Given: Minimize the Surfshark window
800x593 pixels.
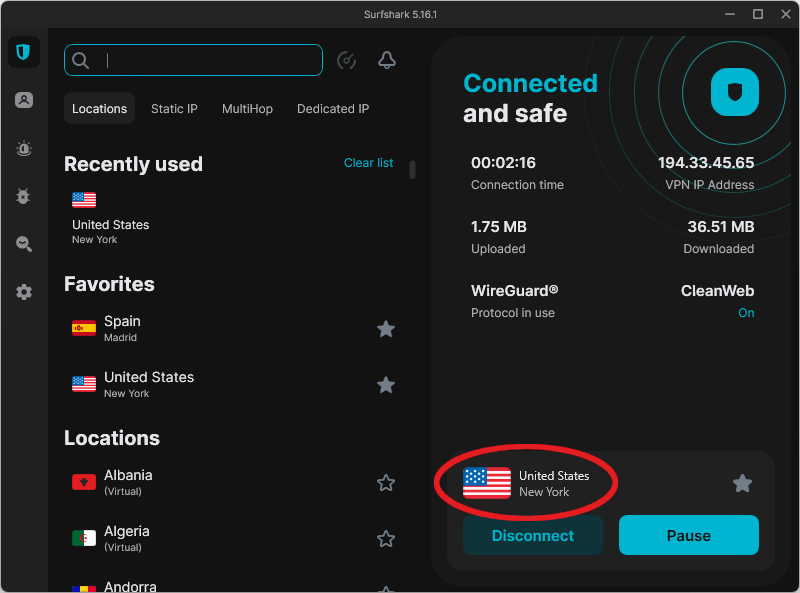Looking at the screenshot, I should (730, 14).
